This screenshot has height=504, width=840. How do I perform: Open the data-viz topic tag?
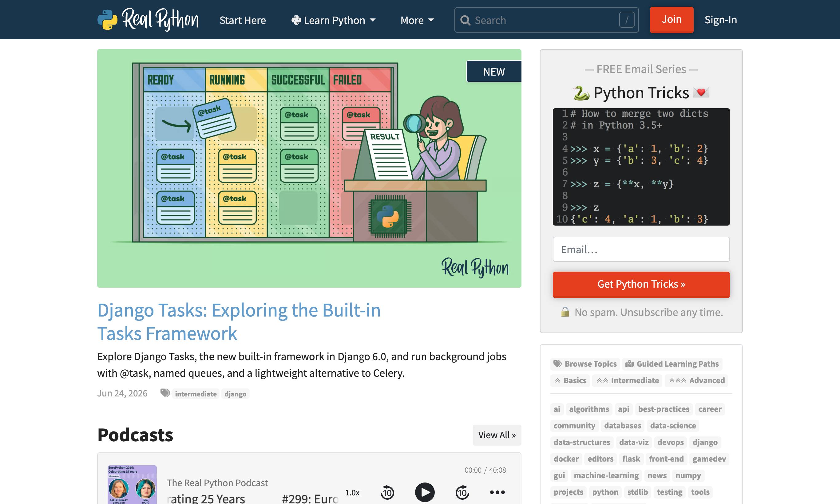tap(633, 442)
